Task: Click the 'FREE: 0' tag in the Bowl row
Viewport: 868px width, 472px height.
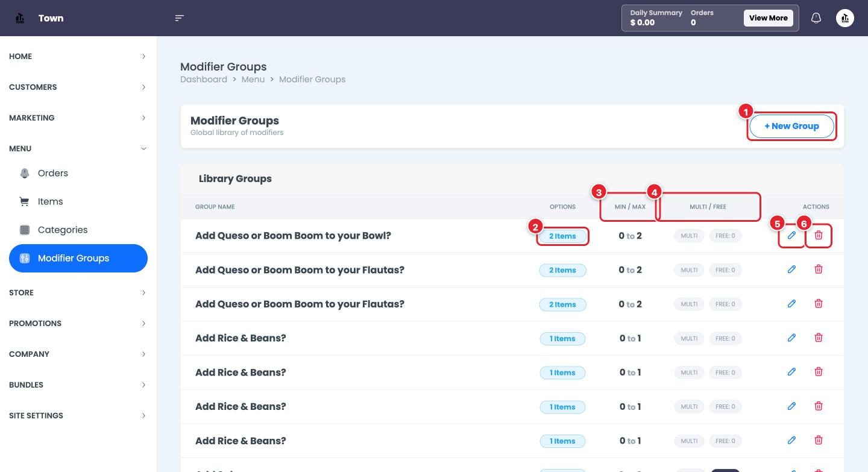Action: click(x=725, y=236)
